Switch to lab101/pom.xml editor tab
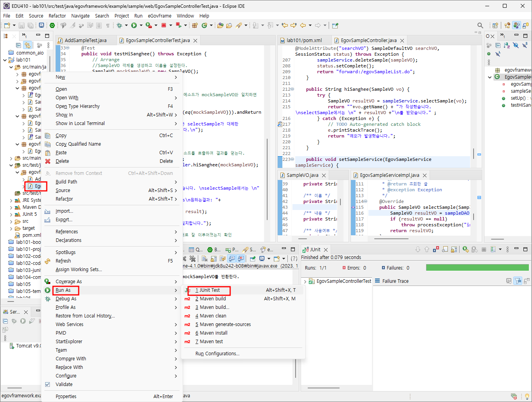This screenshot has height=402, width=532. (x=304, y=41)
